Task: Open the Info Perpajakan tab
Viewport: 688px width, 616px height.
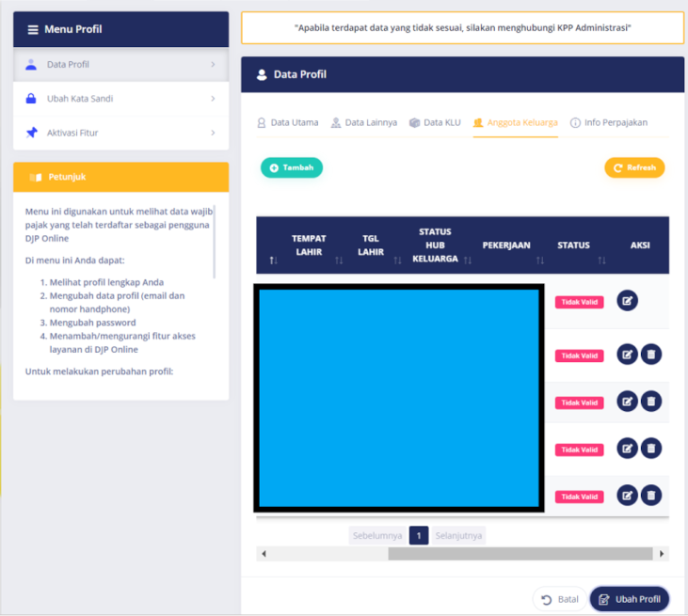Action: pos(609,122)
